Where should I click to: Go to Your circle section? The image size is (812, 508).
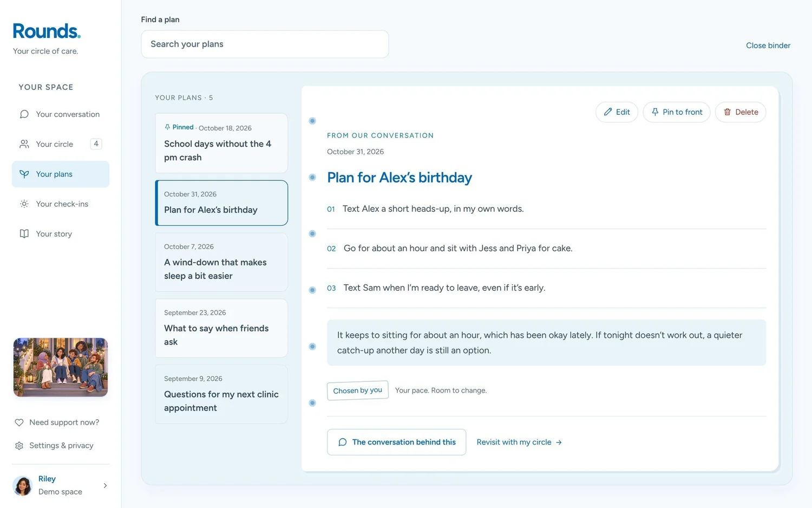(x=61, y=144)
